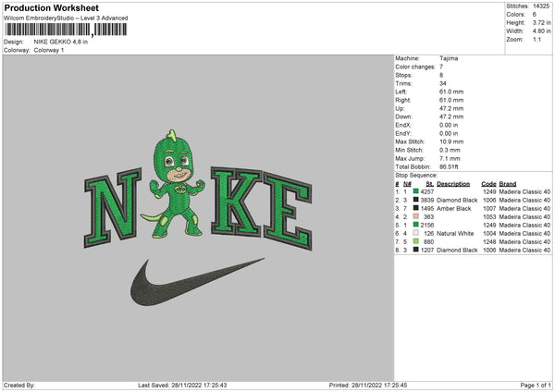The width and height of the screenshot is (555, 392).
Task: Select the "Colorway 1" value
Action: coord(49,50)
